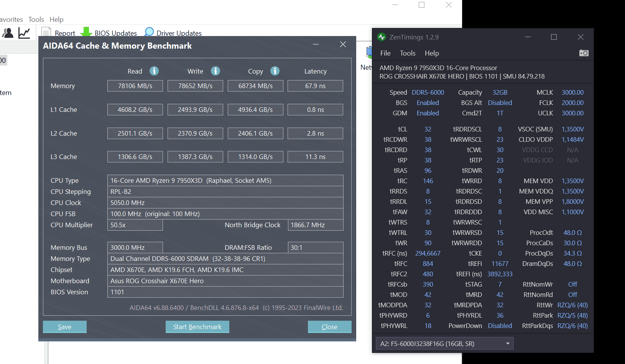Click the DRAM:FSB Ratio value 30:1
The height and width of the screenshot is (364, 625).
click(316, 248)
